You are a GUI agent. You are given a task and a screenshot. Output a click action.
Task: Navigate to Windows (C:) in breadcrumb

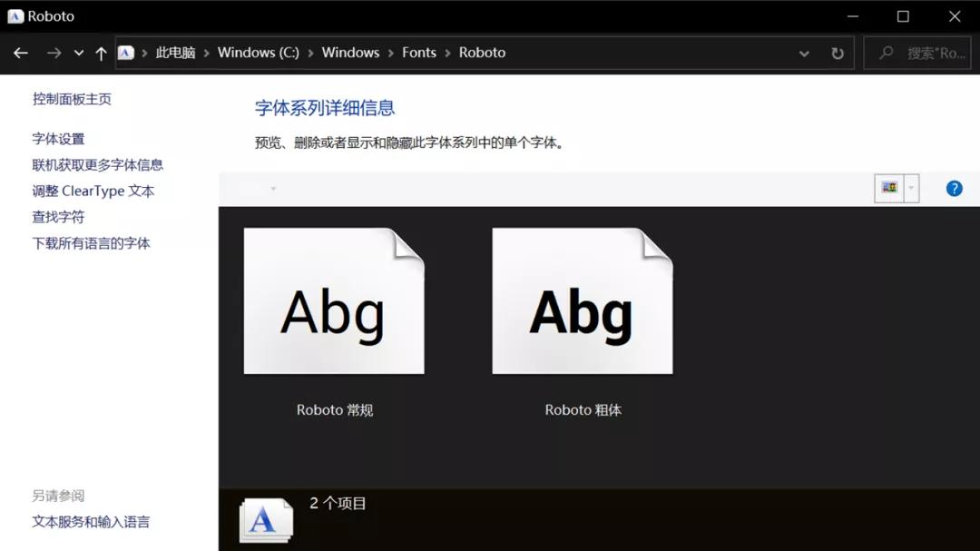tap(258, 53)
